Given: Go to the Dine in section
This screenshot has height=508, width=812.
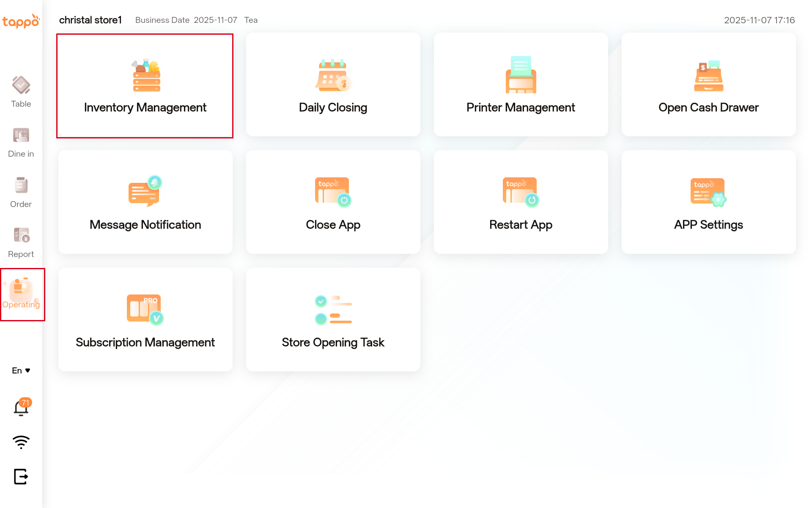Looking at the screenshot, I should point(21,142).
